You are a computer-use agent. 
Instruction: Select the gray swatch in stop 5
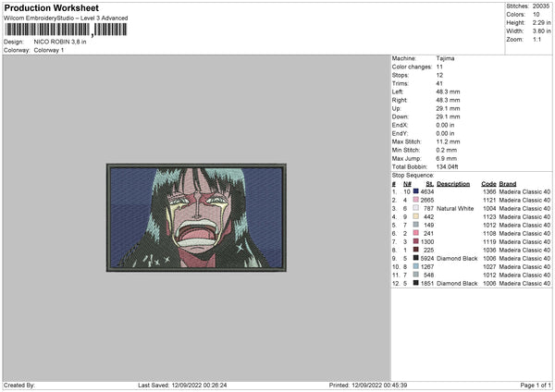[x=416, y=225]
